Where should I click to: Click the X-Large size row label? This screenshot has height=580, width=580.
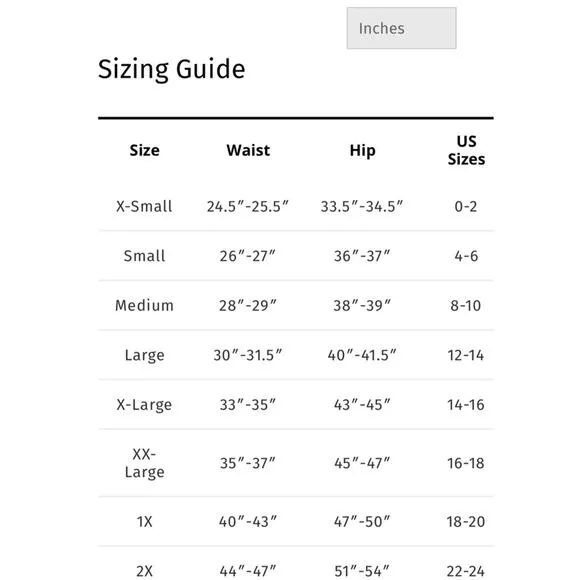point(144,405)
